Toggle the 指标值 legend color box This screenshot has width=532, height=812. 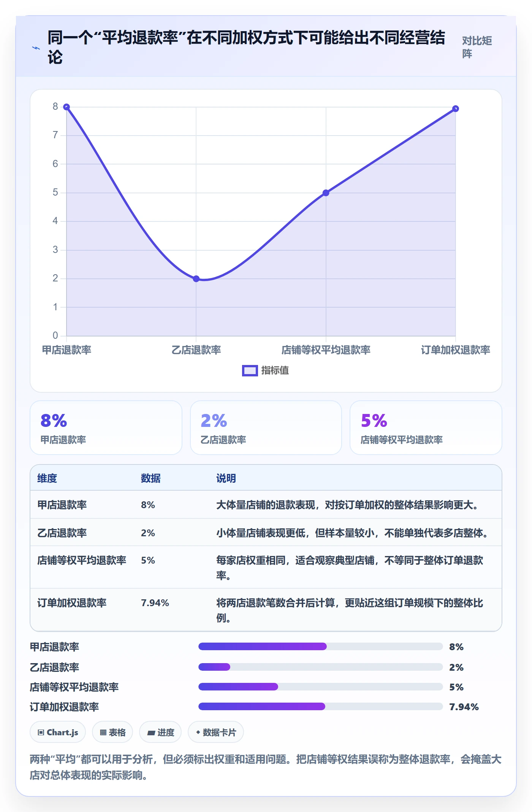pyautogui.click(x=250, y=370)
